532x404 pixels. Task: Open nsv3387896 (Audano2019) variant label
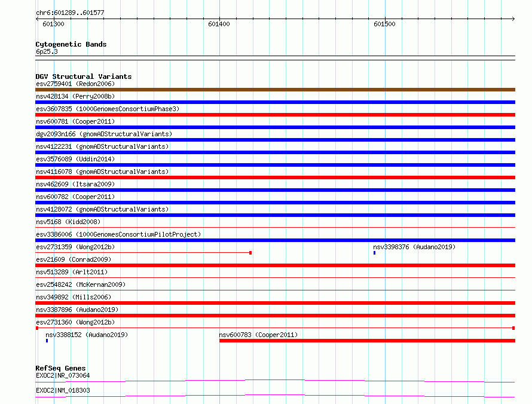[77, 310]
